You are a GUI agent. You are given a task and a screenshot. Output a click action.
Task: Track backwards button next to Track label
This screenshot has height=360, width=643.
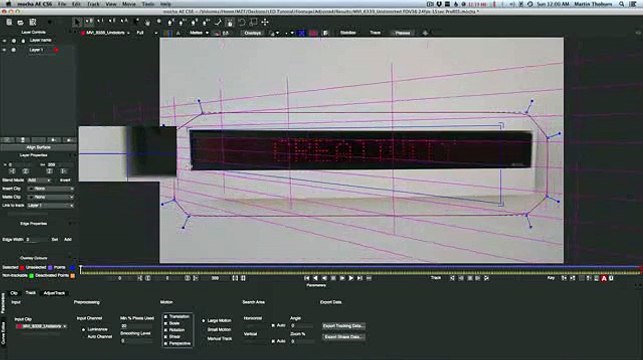click(452, 278)
